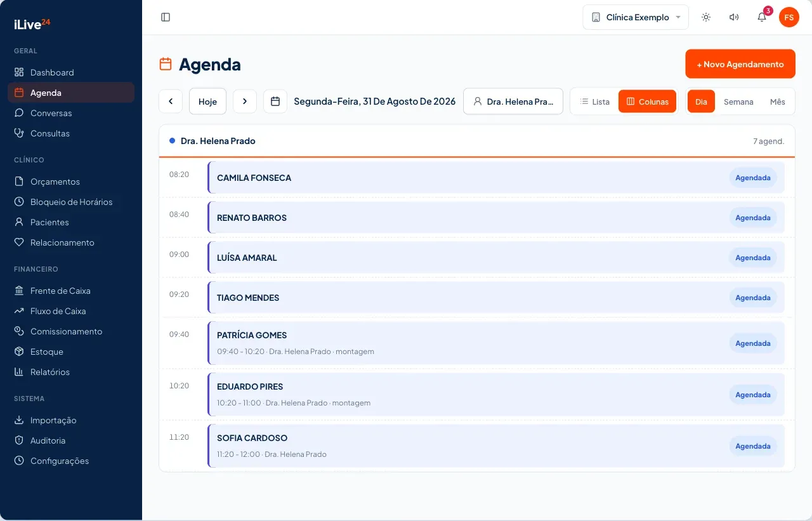
Task: Click the Bloqueio de Horários clock icon
Action: coord(19,202)
